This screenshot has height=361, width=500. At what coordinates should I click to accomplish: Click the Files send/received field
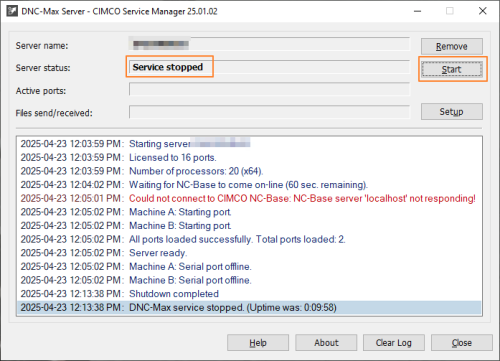point(269,112)
